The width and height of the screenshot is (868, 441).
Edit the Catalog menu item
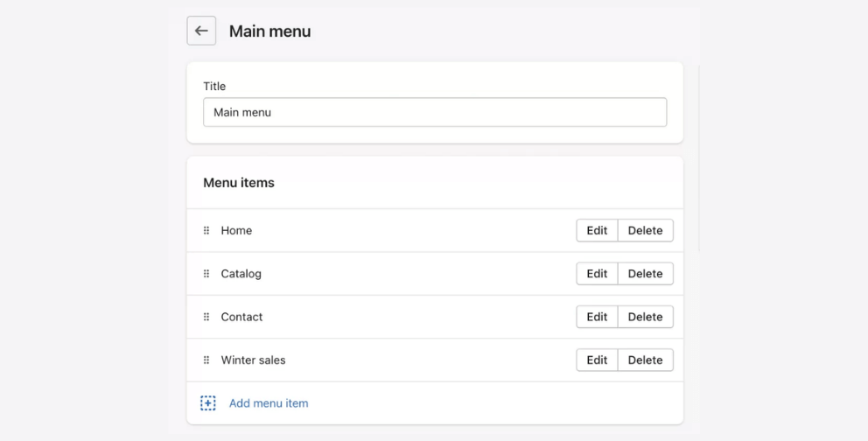597,273
